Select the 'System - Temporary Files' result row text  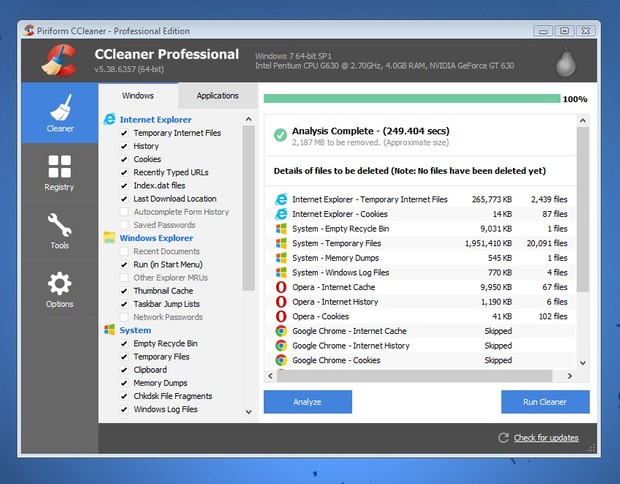[x=336, y=243]
